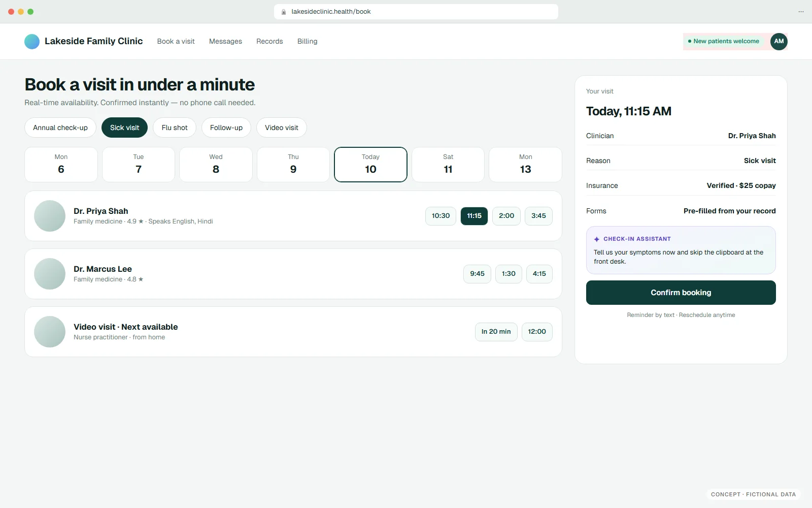Choose Dr. Shah's 2:00 slot
The width and height of the screenshot is (812, 508).
[x=506, y=216]
